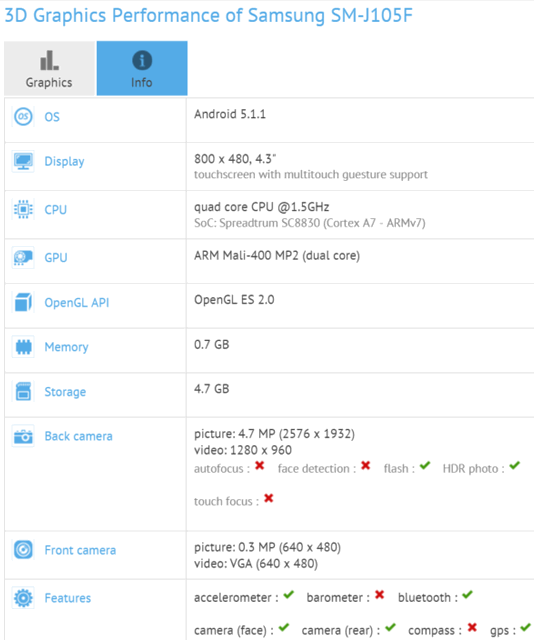The height and width of the screenshot is (640, 534).
Task: Click the CPU chip icon
Action: coord(23,209)
